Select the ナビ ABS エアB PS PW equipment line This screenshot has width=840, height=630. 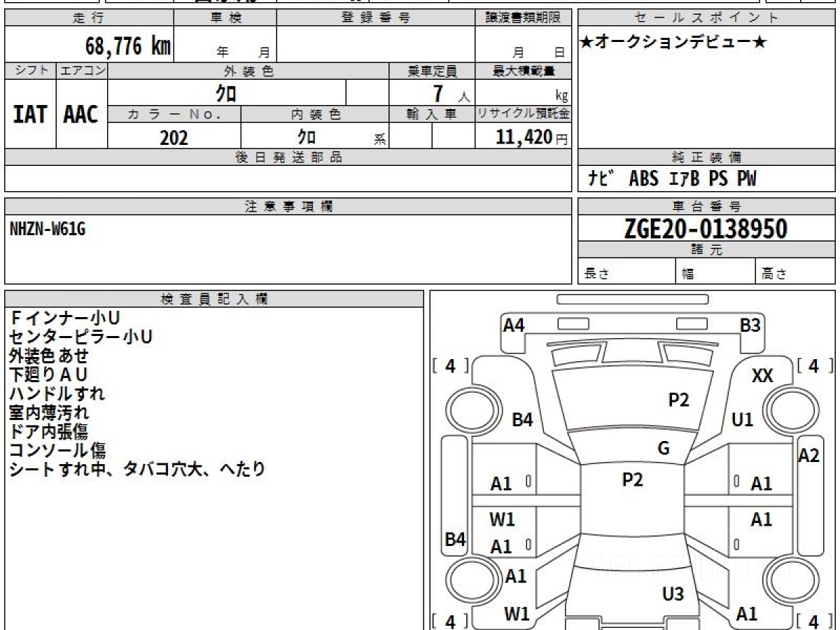(x=672, y=179)
